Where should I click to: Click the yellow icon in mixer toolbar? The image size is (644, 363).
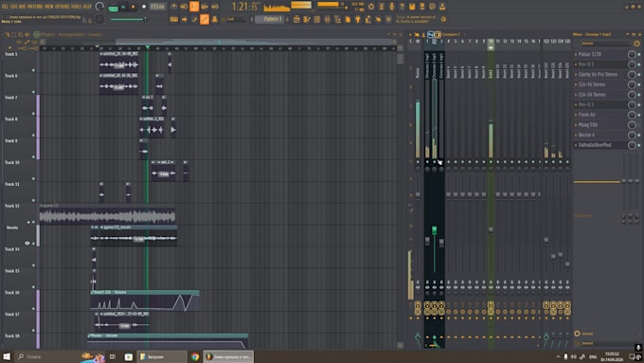(x=438, y=35)
